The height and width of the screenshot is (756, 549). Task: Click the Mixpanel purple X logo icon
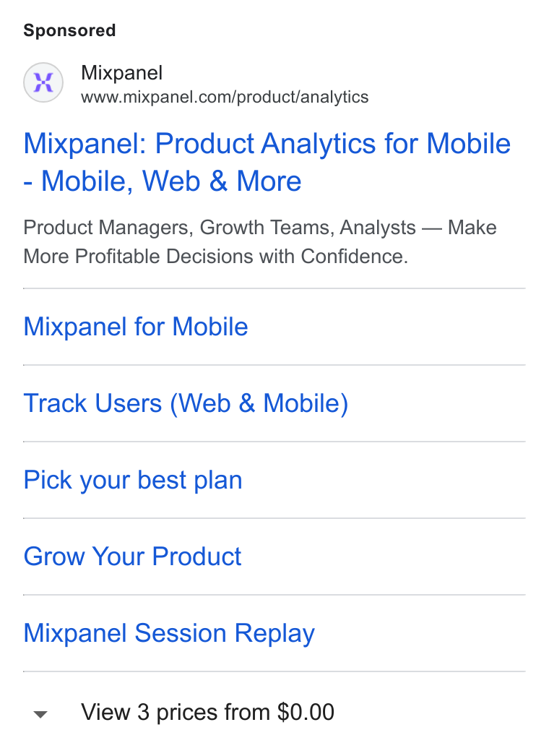(x=43, y=82)
